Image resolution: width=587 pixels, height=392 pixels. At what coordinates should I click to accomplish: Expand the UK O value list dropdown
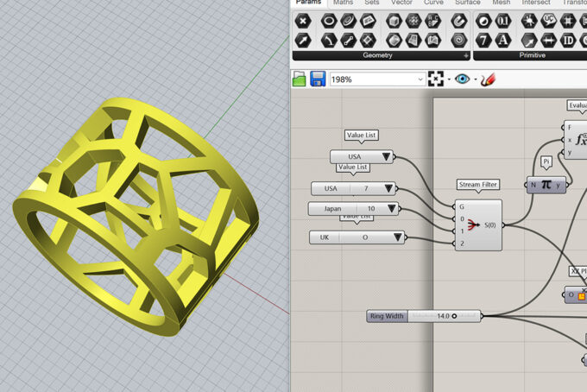[x=398, y=237]
